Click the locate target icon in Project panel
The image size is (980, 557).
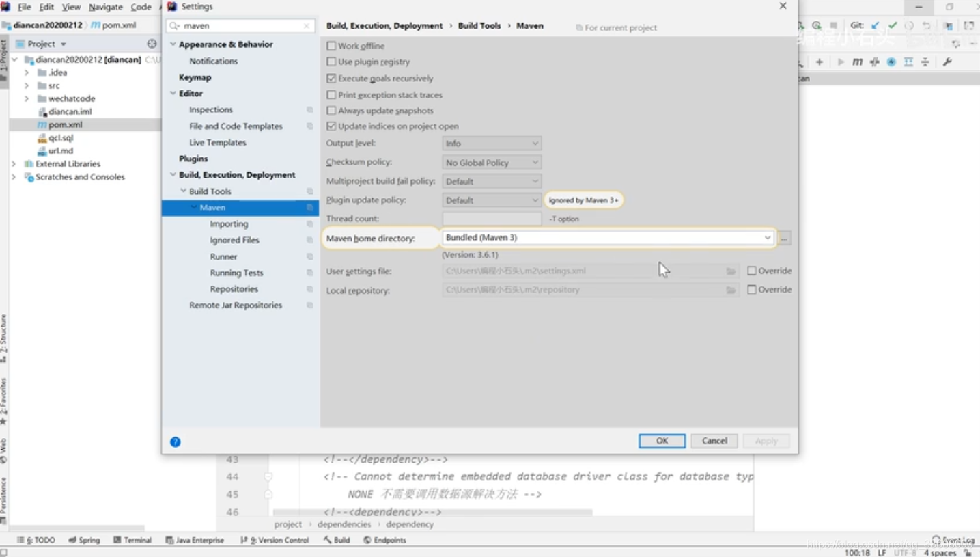click(x=152, y=44)
